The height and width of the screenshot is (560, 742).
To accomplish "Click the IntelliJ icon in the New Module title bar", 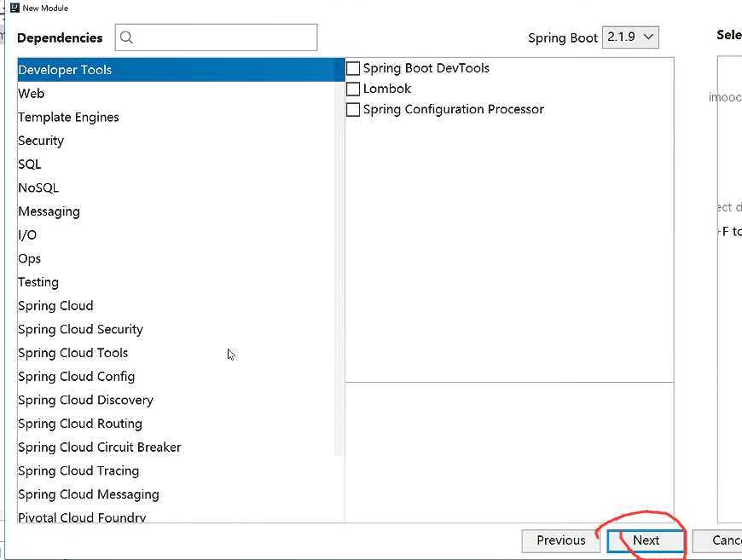I will pyautogui.click(x=14, y=8).
